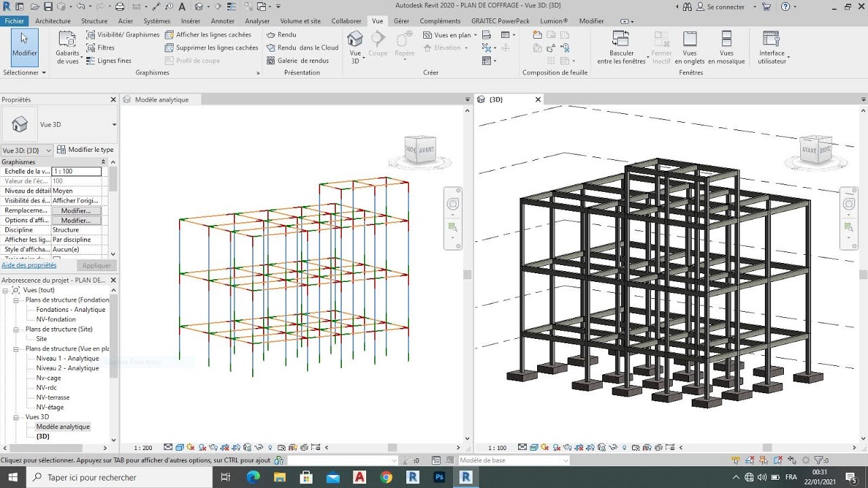Viewport: 868px width, 488px height.
Task: Close the Propriétés panel
Action: [113, 100]
